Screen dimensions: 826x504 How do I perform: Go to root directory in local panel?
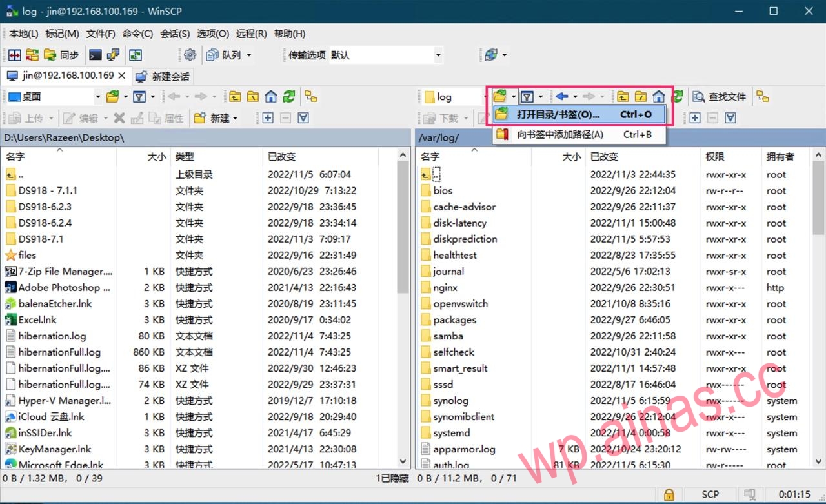point(253,97)
